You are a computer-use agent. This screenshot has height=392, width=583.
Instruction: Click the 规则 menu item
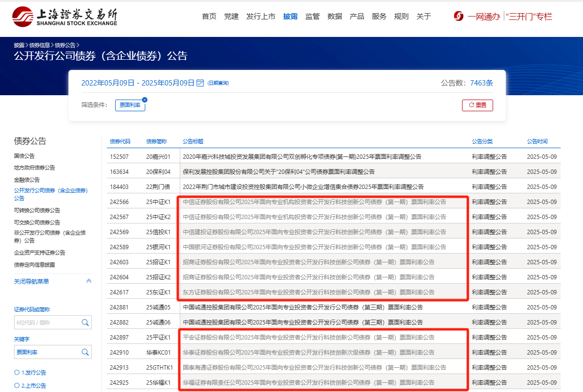401,16
